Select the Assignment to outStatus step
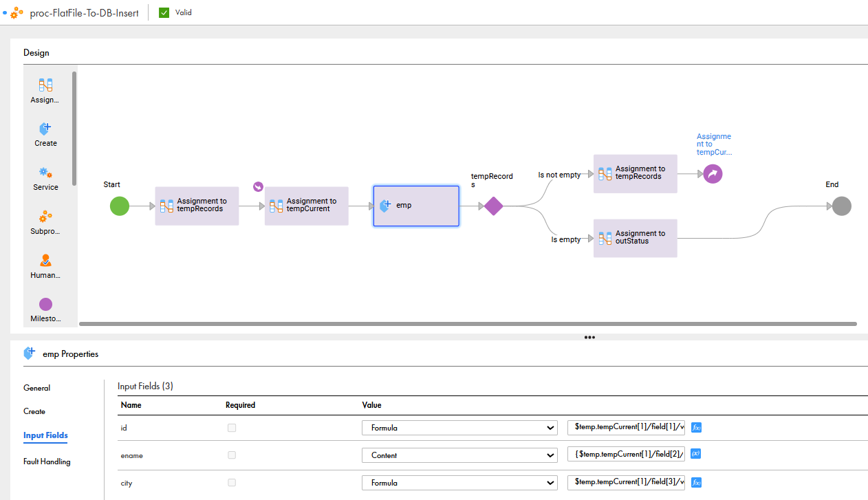 tap(636, 238)
